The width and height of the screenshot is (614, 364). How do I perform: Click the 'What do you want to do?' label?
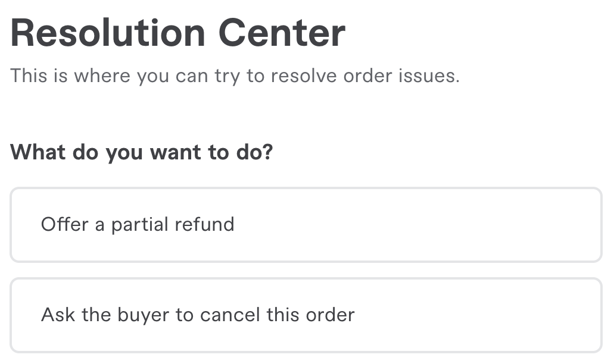click(142, 152)
